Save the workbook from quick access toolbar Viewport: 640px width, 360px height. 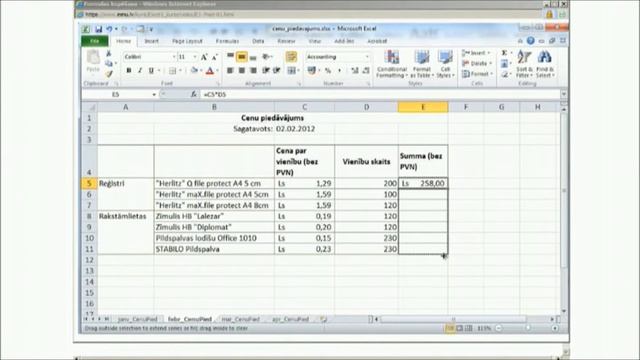pos(98,29)
